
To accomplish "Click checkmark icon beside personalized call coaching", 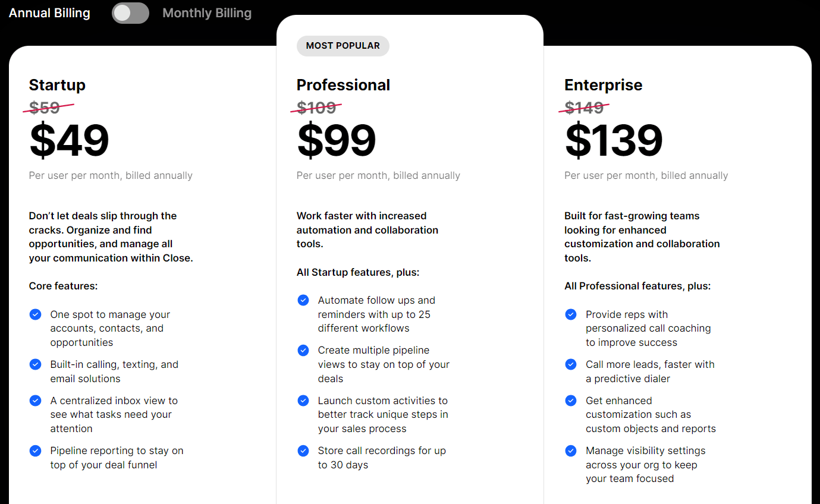I will coord(571,314).
